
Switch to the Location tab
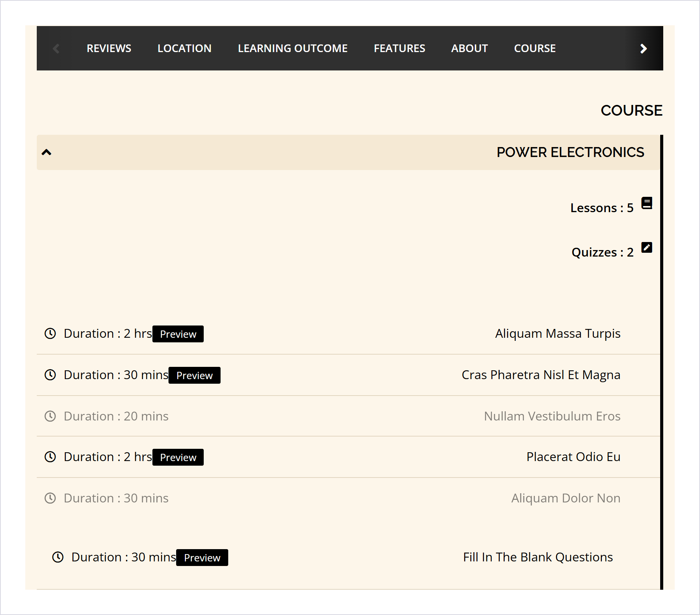tap(184, 48)
